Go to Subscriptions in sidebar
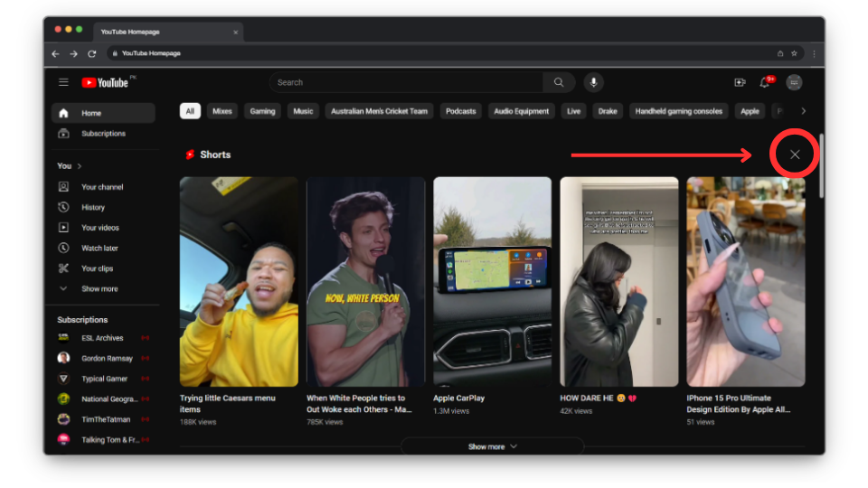 pyautogui.click(x=103, y=134)
